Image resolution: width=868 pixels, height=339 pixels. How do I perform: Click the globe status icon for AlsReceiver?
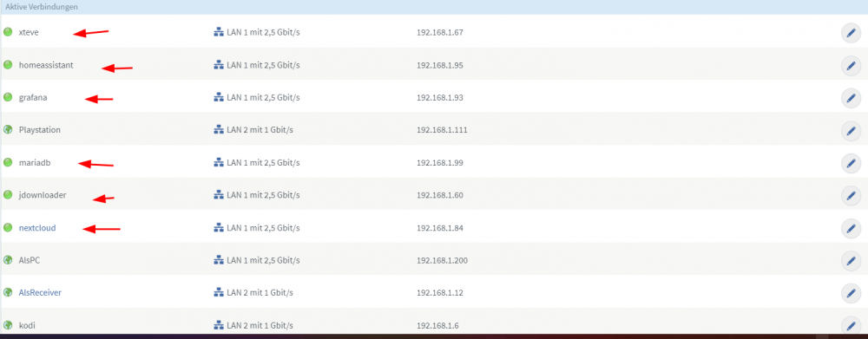pos(8,292)
